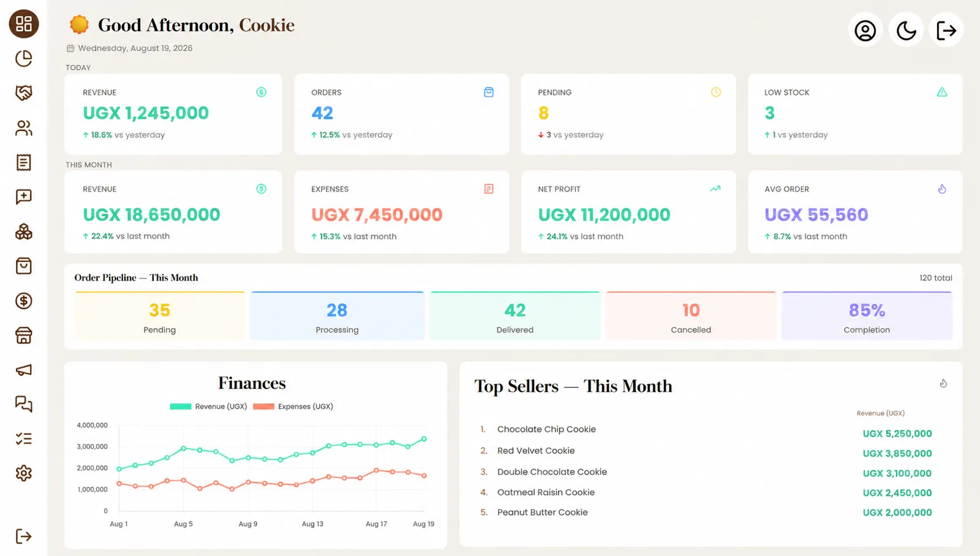
Task: Click the storefront icon in sidebar
Action: coord(24,335)
